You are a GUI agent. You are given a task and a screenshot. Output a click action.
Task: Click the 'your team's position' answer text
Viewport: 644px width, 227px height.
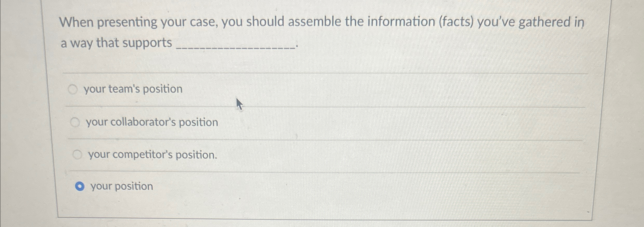pos(132,89)
